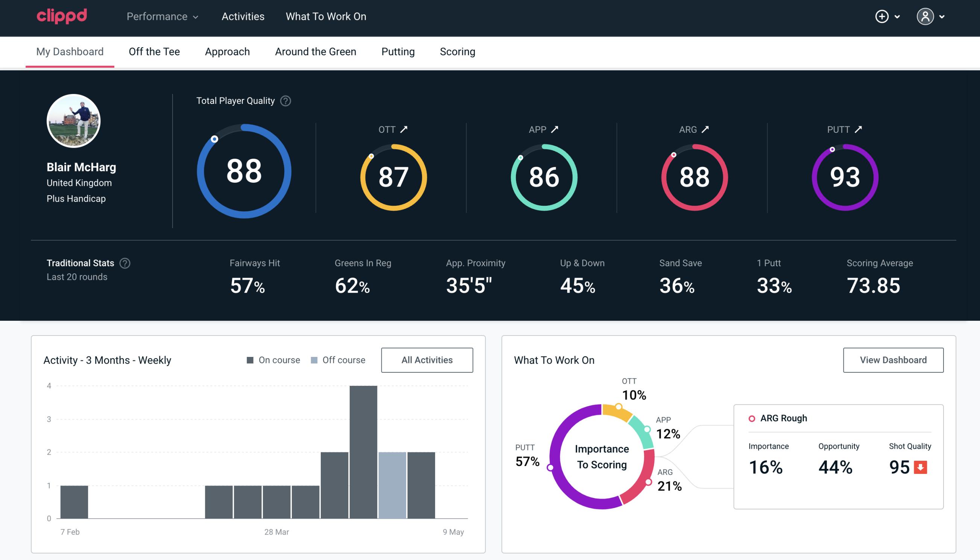980x560 pixels.
Task: Select the Putting tab
Action: tap(397, 51)
